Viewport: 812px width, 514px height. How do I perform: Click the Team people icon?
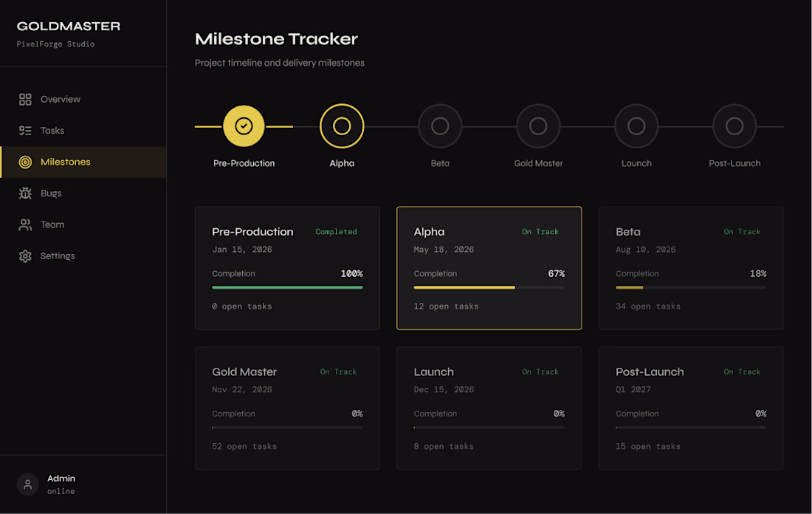point(25,225)
